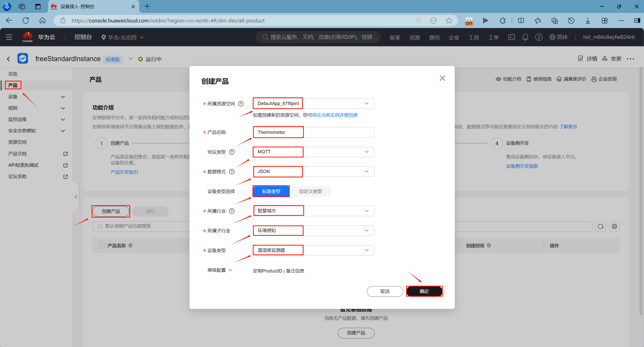The width and height of the screenshot is (644, 347).
Task: Click the help question mark in header
Action: pos(539,37)
